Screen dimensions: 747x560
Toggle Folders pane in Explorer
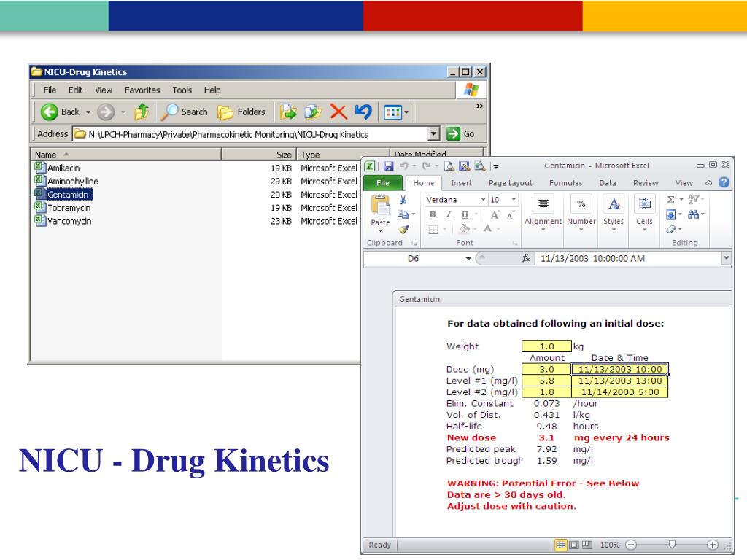pyautogui.click(x=241, y=112)
